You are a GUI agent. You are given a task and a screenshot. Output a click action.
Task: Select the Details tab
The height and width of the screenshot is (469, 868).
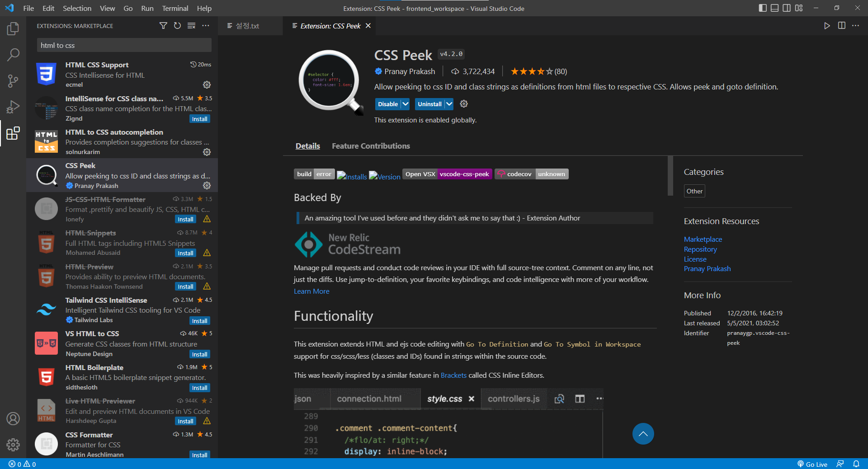[307, 146]
